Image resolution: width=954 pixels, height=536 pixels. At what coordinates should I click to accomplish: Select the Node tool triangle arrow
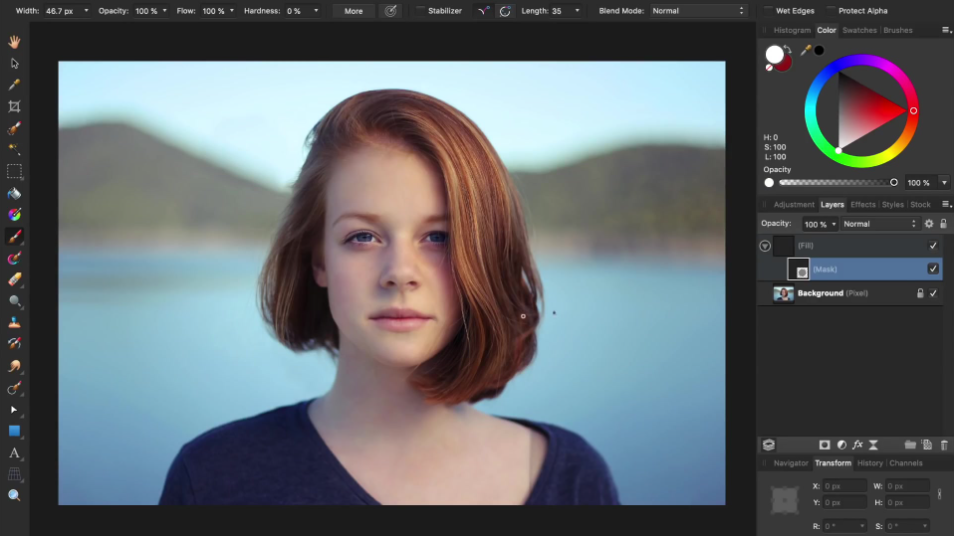(x=14, y=409)
